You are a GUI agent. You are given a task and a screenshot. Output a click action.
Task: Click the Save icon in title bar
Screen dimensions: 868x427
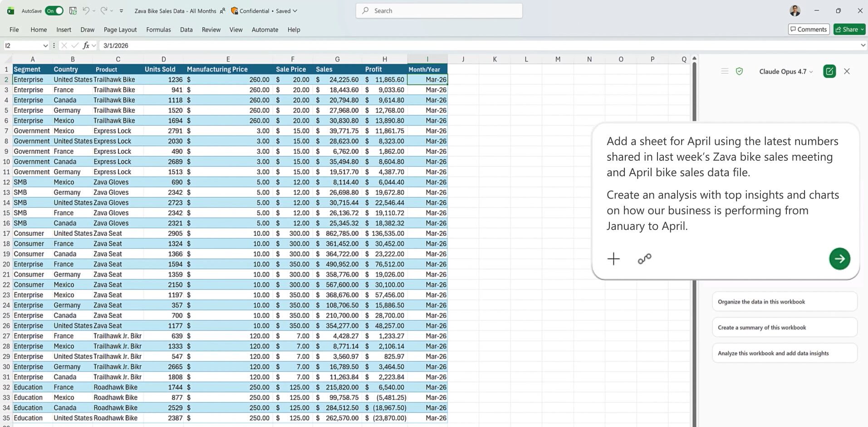point(73,10)
